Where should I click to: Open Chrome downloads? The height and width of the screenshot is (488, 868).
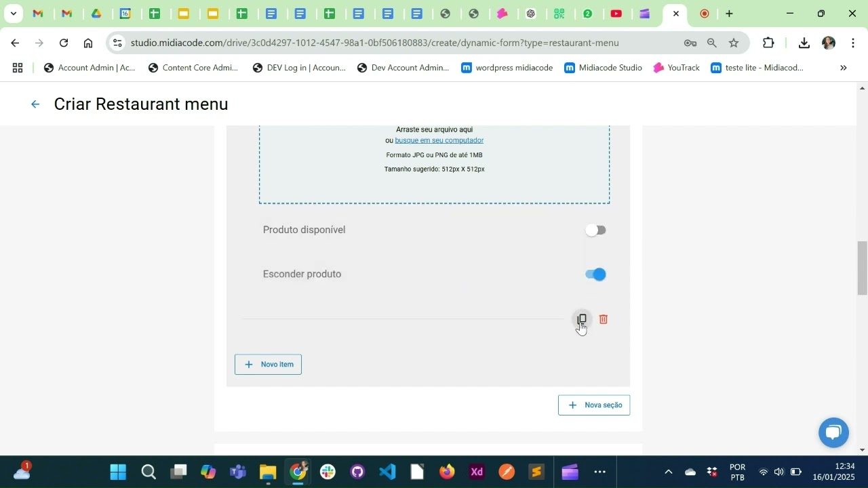(x=804, y=43)
